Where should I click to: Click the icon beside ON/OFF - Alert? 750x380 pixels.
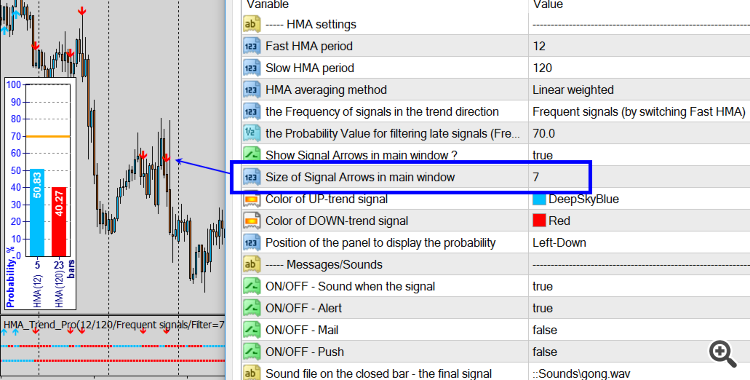point(251,308)
